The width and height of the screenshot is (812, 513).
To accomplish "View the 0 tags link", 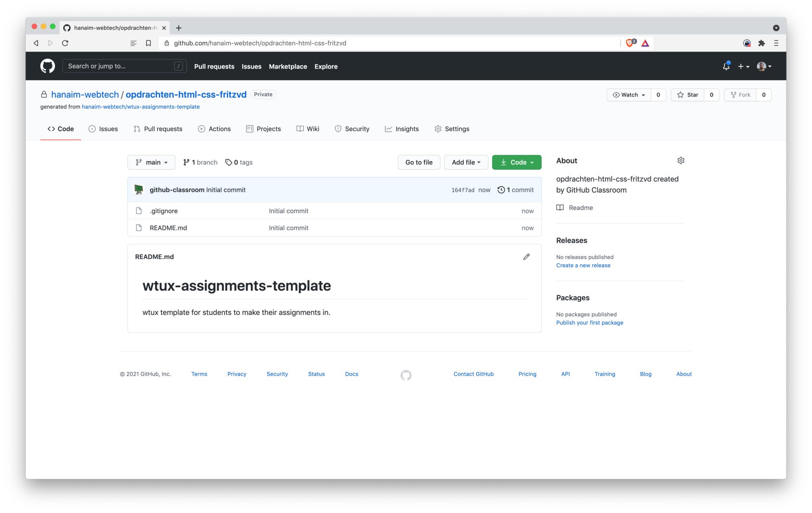I will click(x=239, y=162).
